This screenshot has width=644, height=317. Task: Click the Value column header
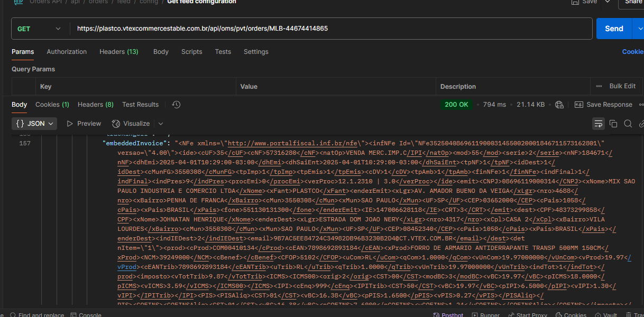[249, 87]
